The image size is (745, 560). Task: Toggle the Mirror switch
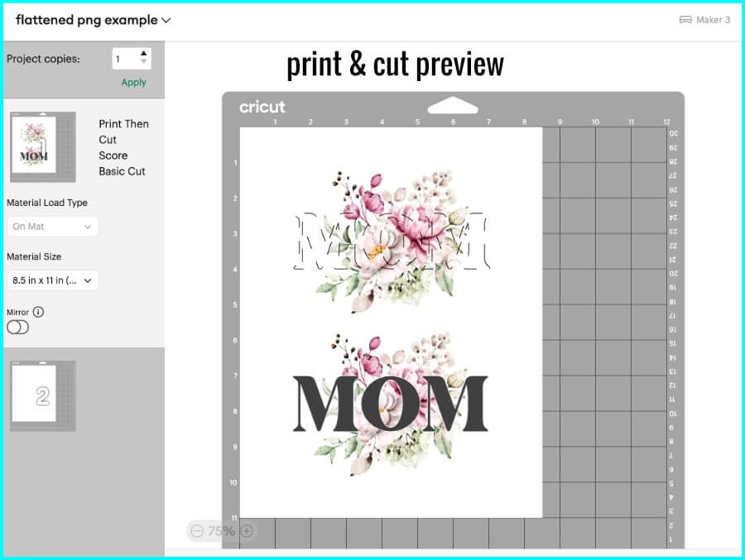pos(17,328)
